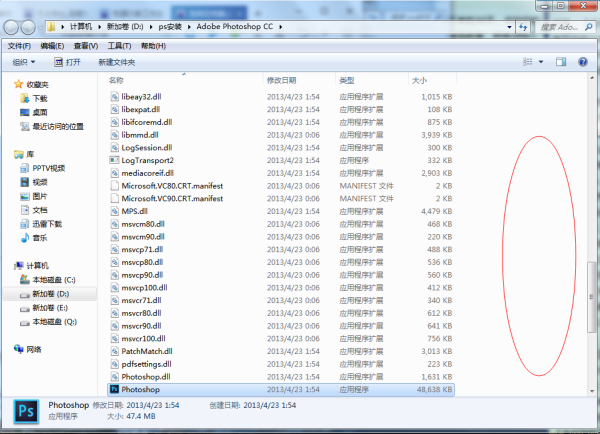
Task: Open the 编辑(E) menu
Action: [x=52, y=46]
